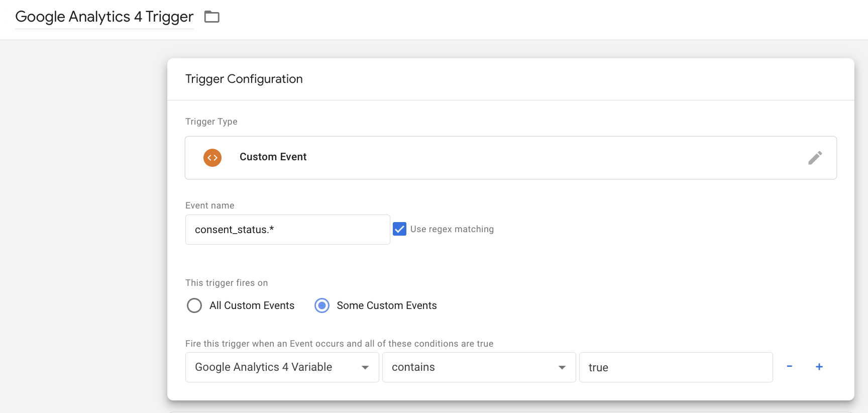Choose Some Custom Events radio button

point(322,305)
